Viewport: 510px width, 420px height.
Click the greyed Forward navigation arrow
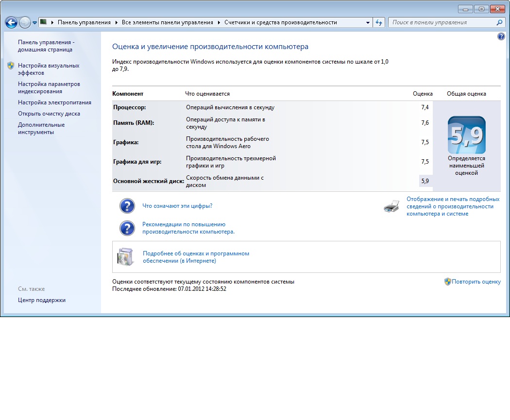click(x=25, y=22)
